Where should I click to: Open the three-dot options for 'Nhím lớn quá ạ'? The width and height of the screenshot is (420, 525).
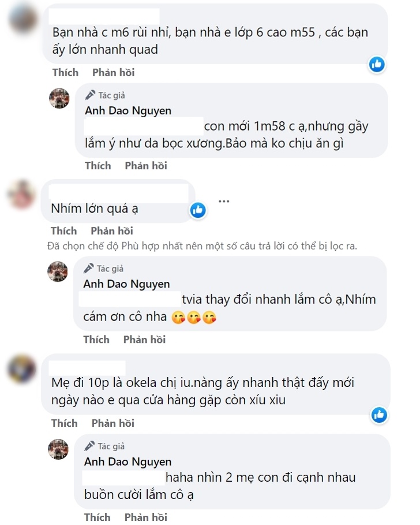(224, 200)
